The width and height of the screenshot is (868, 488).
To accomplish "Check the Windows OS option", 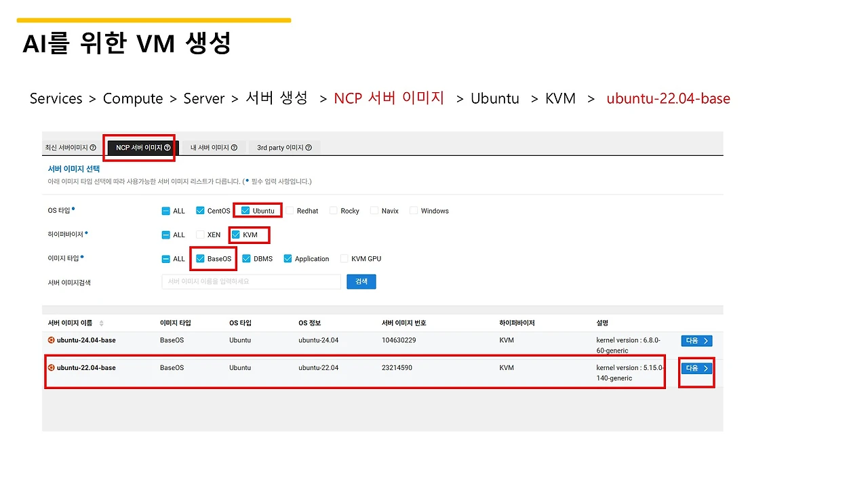I will pos(414,211).
